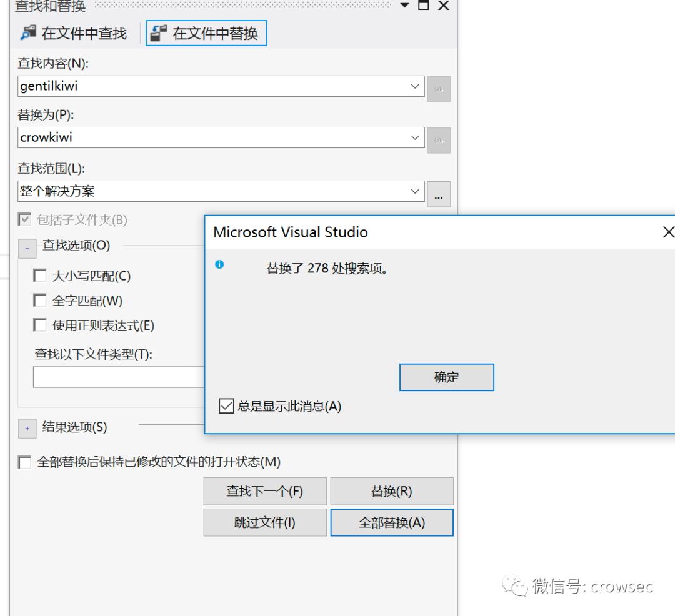
Task: Click the find in files binoculars icon
Action: point(28,32)
